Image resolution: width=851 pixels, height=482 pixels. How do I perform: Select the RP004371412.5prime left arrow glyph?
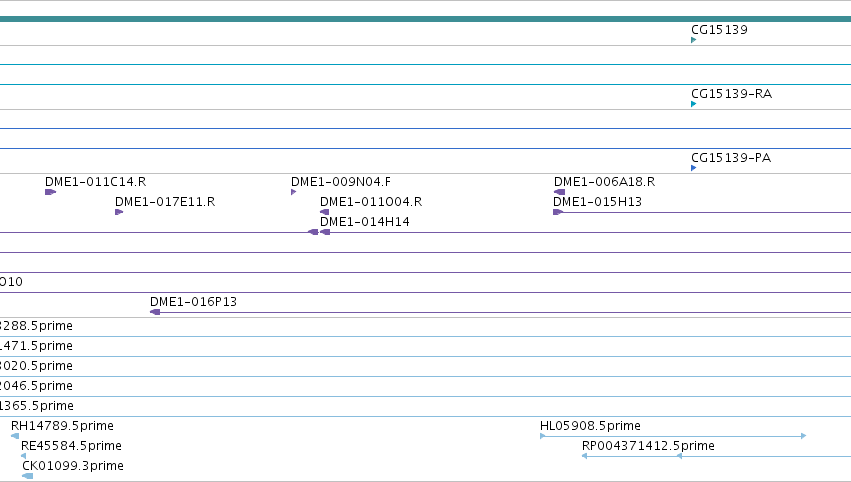[x=585, y=456]
